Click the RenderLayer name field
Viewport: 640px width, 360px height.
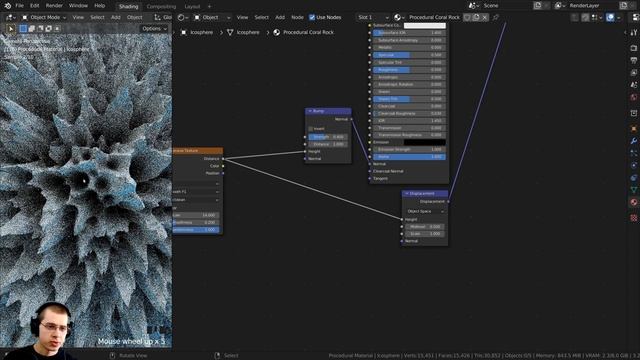(x=593, y=6)
